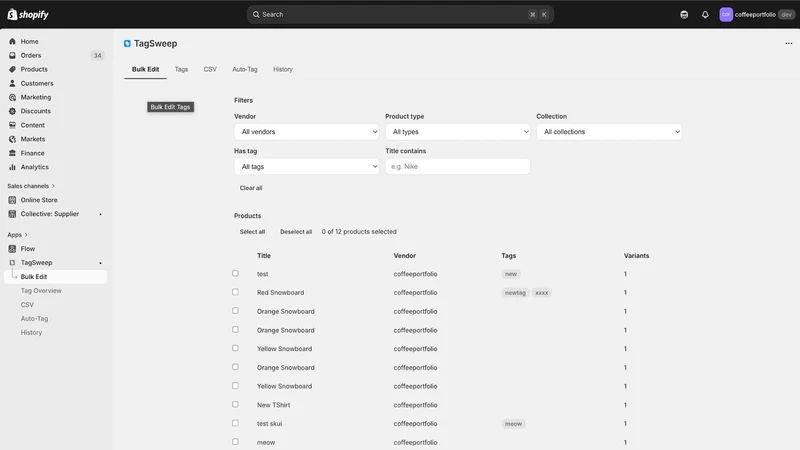This screenshot has height=450, width=800.
Task: Open Tag Overview in the sidebar
Action: coord(41,290)
